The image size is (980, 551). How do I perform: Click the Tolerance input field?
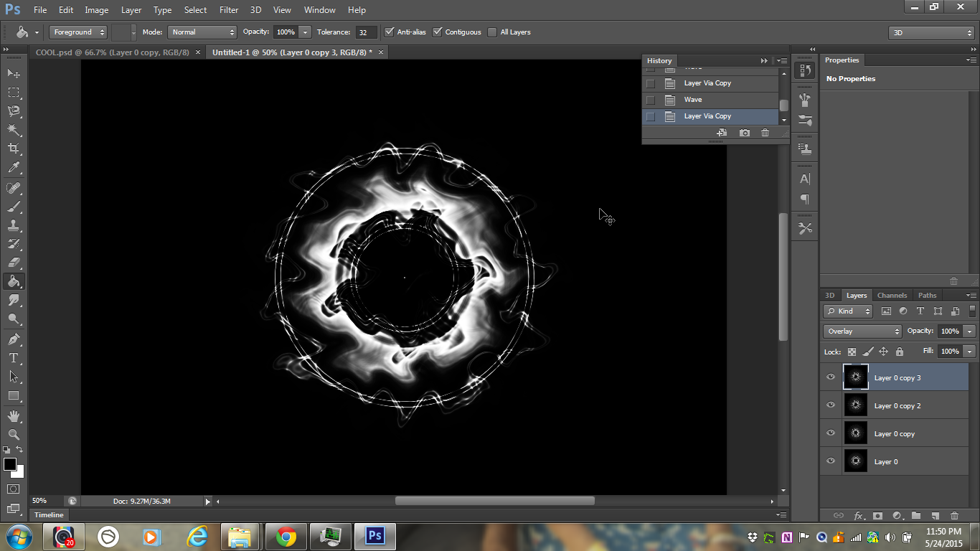tap(366, 32)
